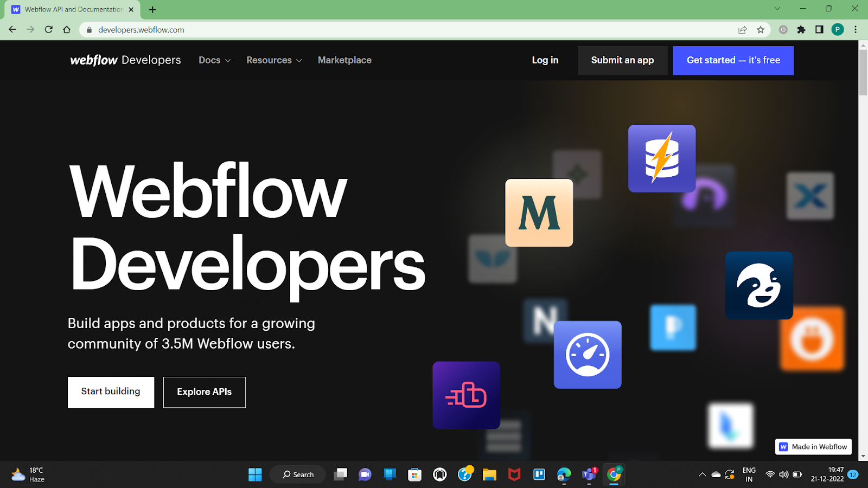Viewport: 868px width, 488px height.
Task: Open the tab search chevron in Chrome
Action: [x=777, y=9]
